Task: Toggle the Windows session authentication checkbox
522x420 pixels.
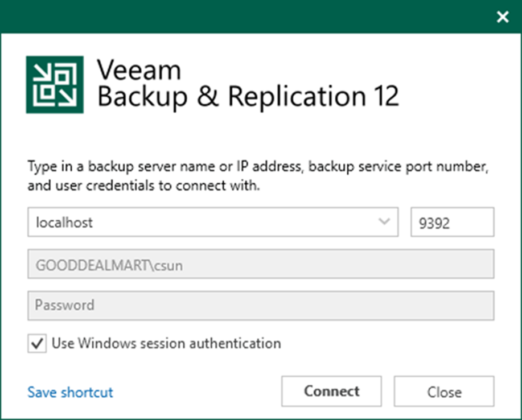Action: (38, 344)
